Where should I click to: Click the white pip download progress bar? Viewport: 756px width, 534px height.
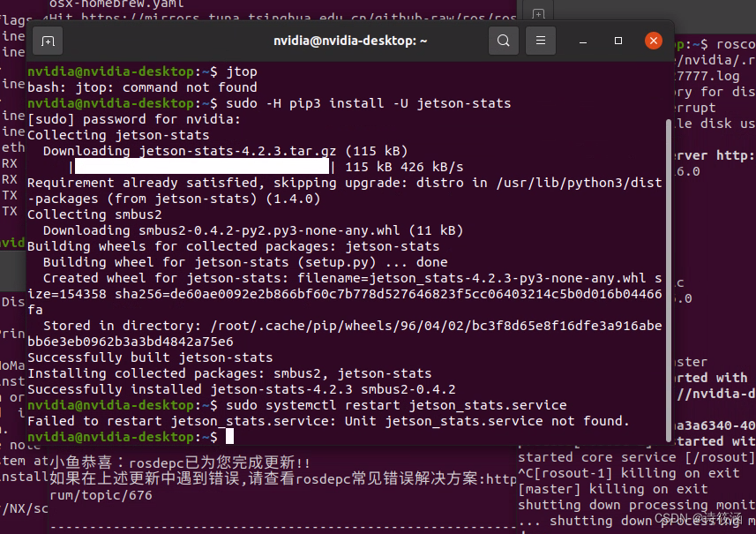pyautogui.click(x=202, y=167)
